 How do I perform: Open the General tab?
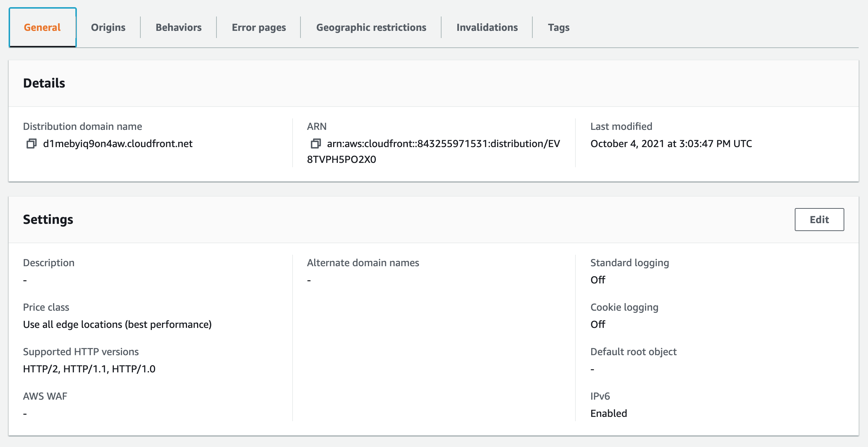click(42, 28)
